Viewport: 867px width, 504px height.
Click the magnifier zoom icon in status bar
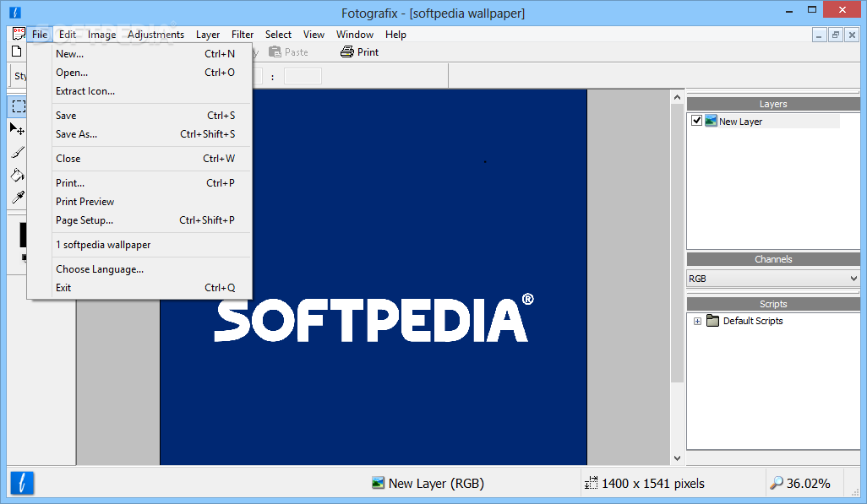pyautogui.click(x=777, y=483)
